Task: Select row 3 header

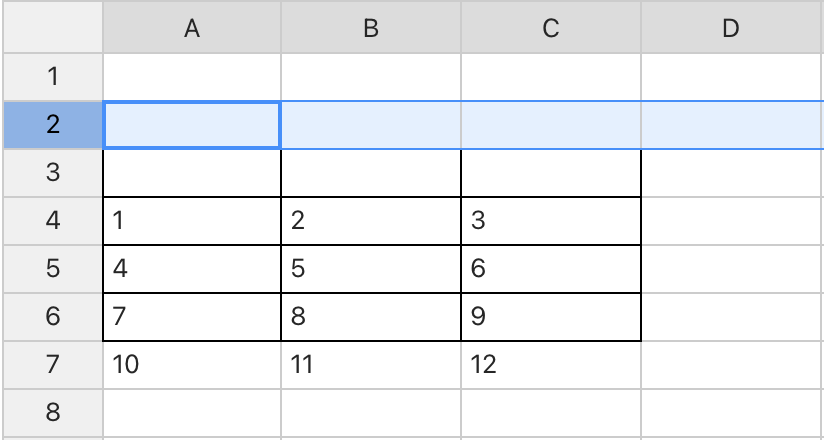Action: coord(53,173)
